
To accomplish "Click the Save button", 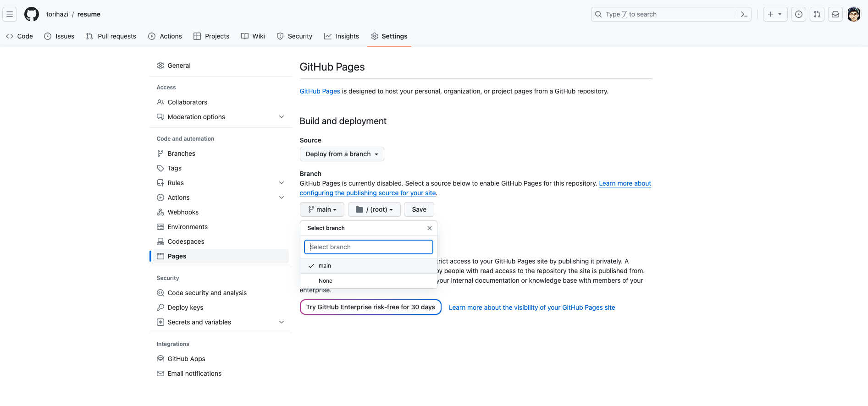I will coord(419,209).
